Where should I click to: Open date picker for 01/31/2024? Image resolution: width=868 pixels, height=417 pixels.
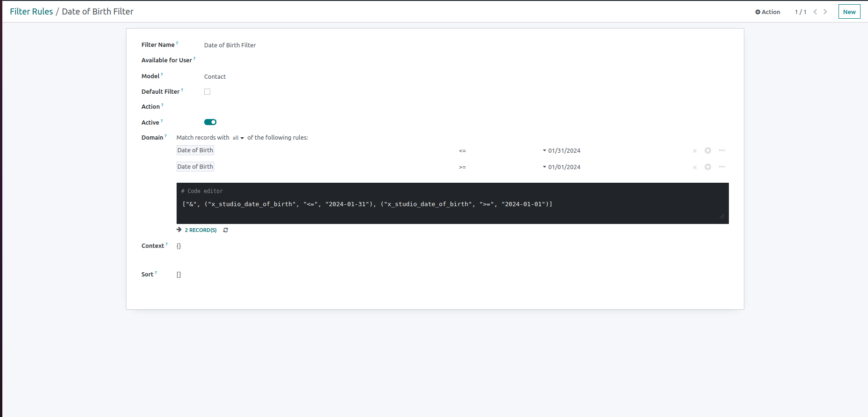point(564,151)
